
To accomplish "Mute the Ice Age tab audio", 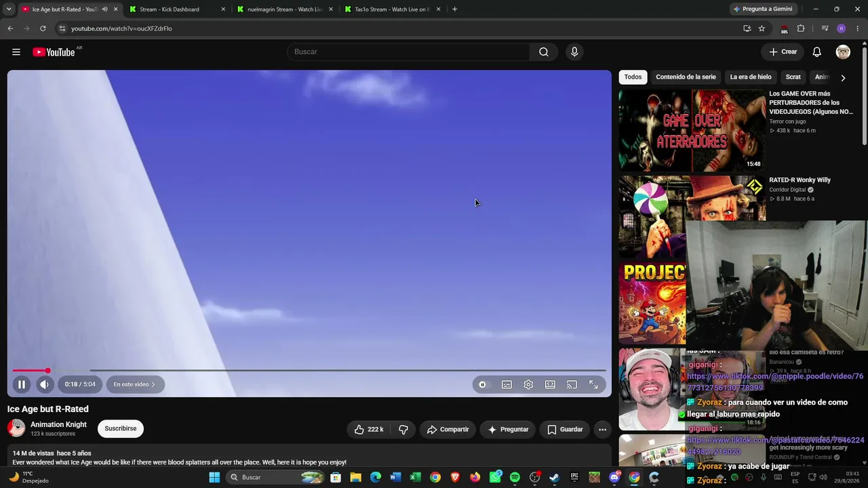I will click(x=104, y=9).
